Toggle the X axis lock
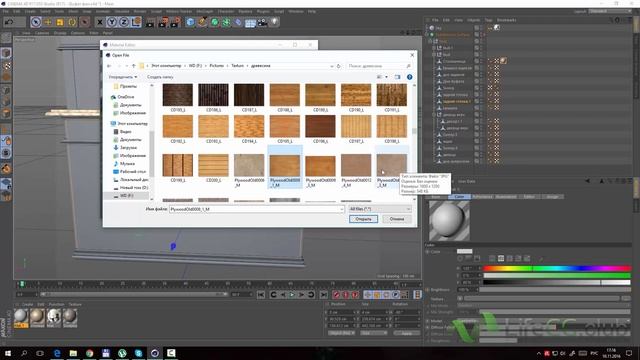This screenshot has height=360, width=640. coord(100,22)
